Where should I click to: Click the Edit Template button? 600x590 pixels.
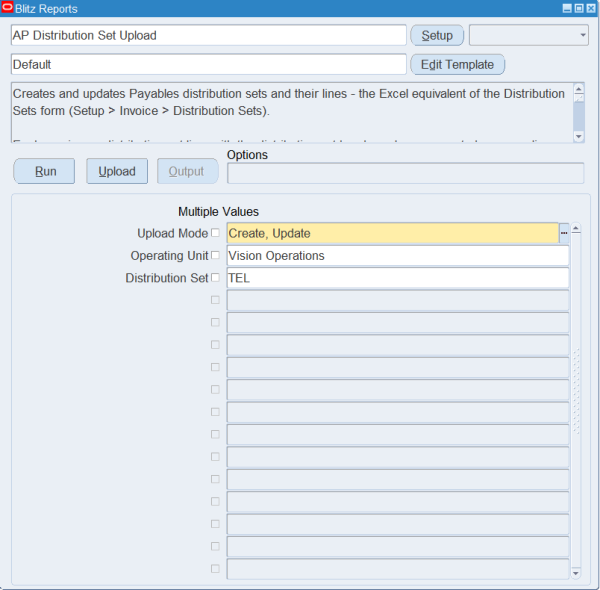pyautogui.click(x=458, y=65)
